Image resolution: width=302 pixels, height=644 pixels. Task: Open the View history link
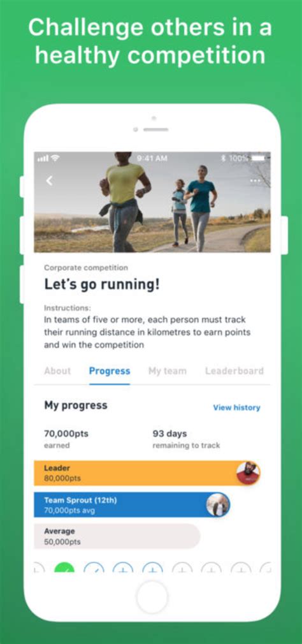click(x=237, y=407)
